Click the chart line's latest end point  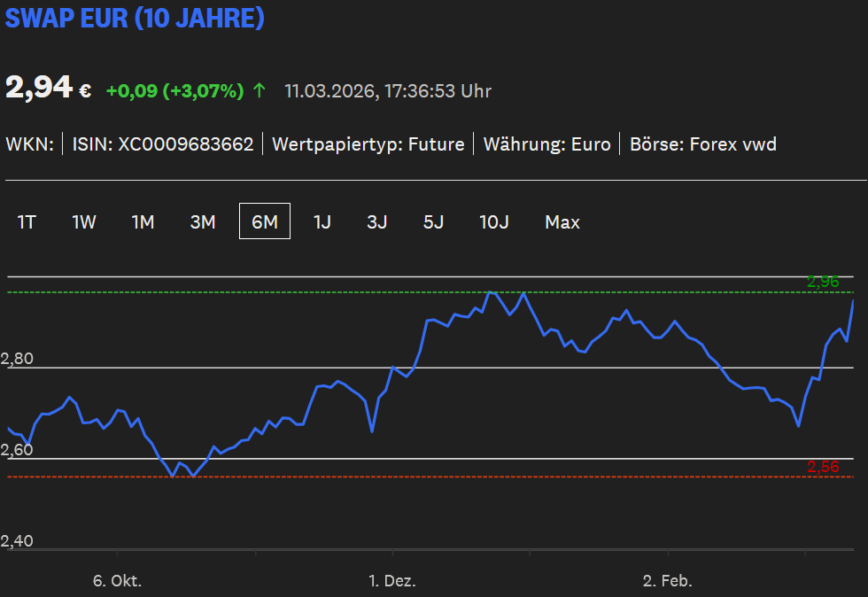click(852, 301)
